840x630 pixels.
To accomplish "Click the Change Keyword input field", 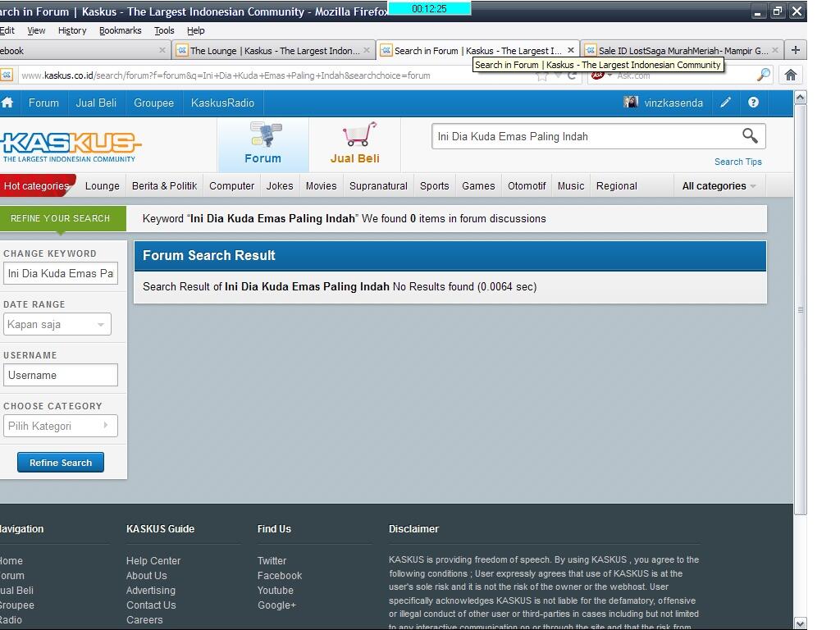I will [x=61, y=273].
